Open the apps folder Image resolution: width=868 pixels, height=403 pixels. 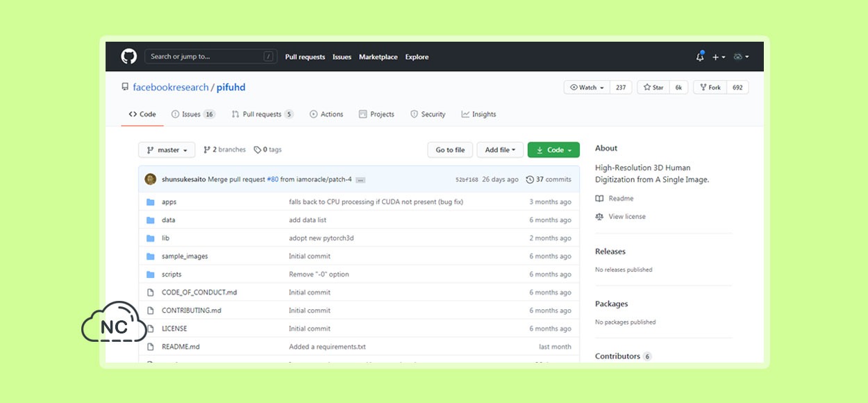[169, 202]
